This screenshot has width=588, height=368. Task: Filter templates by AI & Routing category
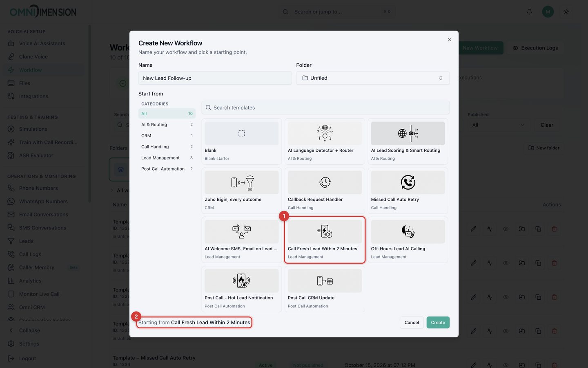pos(167,125)
